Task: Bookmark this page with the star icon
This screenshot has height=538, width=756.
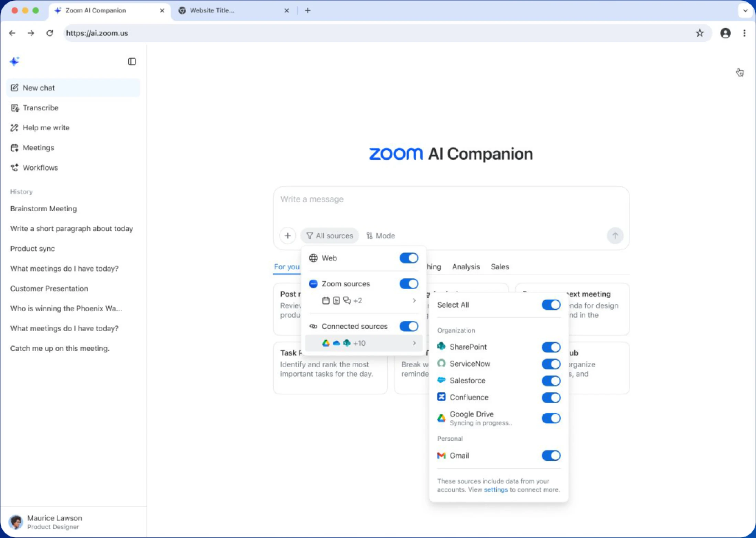Action: pos(700,33)
